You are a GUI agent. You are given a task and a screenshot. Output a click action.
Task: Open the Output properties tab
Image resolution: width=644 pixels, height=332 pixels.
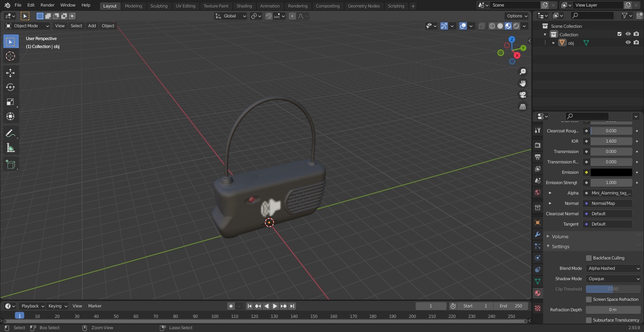(x=537, y=157)
